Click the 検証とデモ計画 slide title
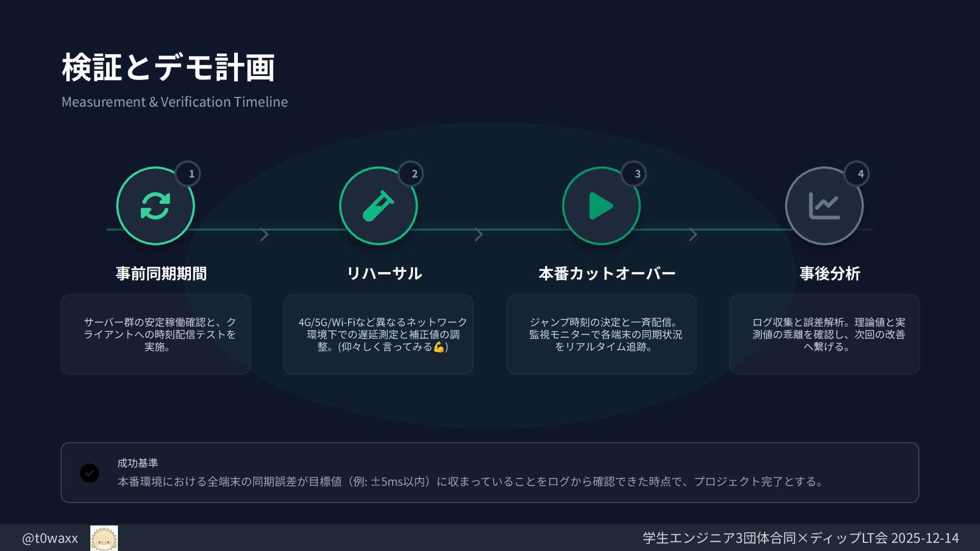This screenshot has height=551, width=980. (x=168, y=67)
